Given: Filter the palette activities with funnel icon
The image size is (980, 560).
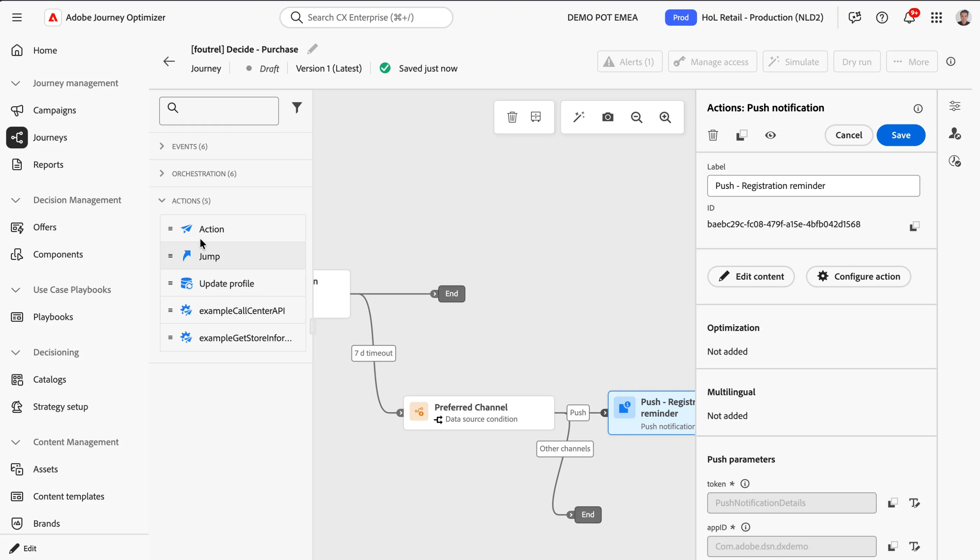Looking at the screenshot, I should click(297, 108).
